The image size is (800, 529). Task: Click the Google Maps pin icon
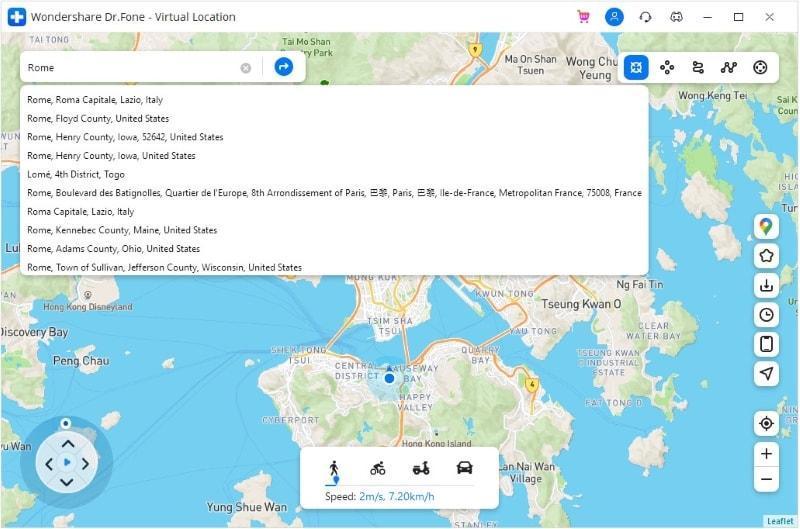766,226
